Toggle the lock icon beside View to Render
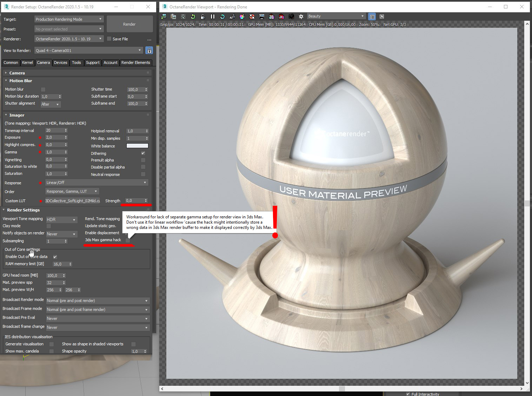532x396 pixels. (149, 51)
